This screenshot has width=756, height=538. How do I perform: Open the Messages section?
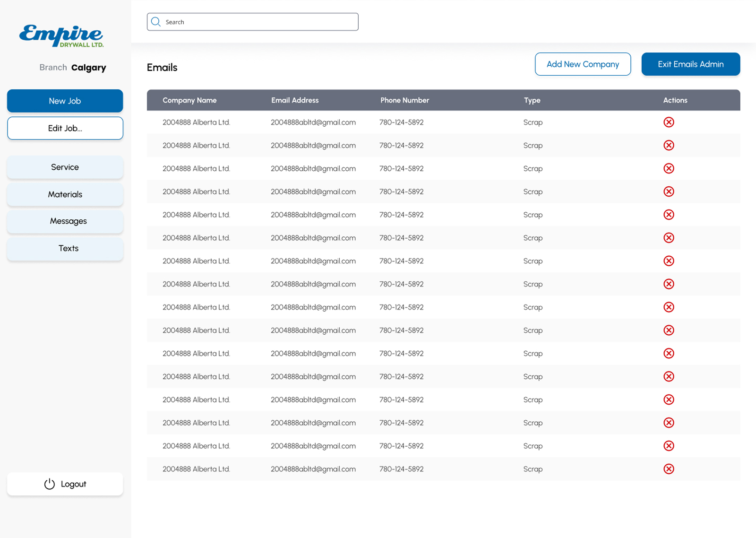click(x=65, y=221)
